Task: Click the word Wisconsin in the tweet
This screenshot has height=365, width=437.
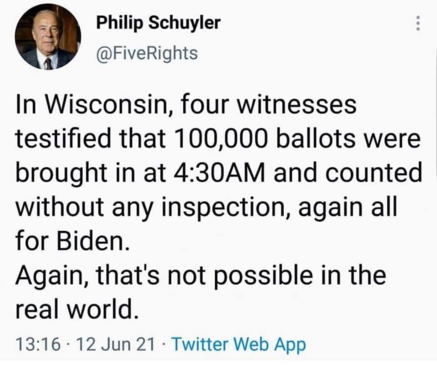Action: pyautogui.click(x=109, y=104)
